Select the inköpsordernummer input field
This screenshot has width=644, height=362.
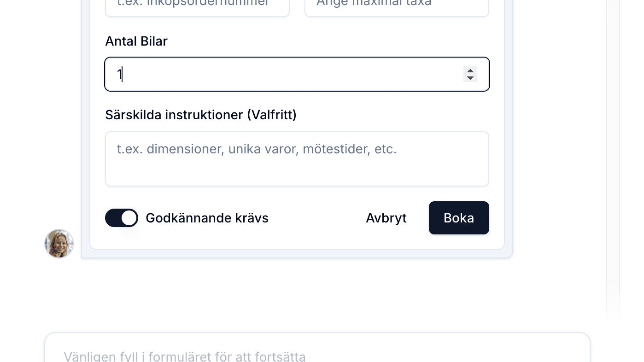tap(197, 6)
